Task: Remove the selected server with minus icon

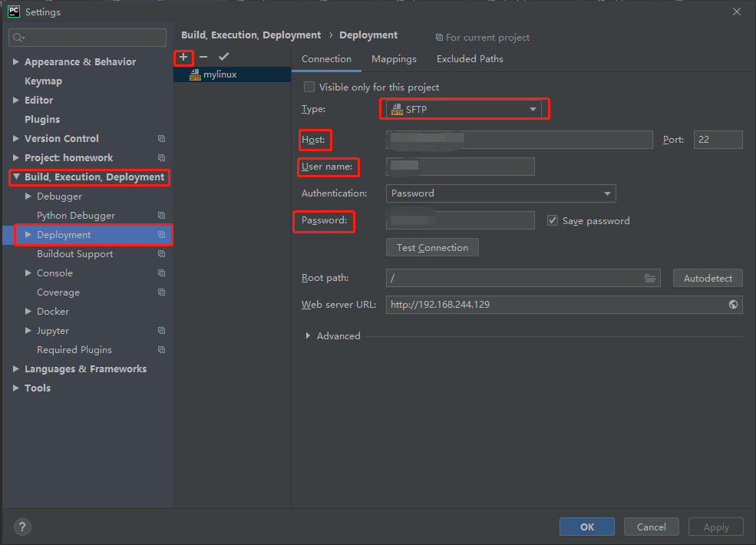Action: click(x=203, y=58)
